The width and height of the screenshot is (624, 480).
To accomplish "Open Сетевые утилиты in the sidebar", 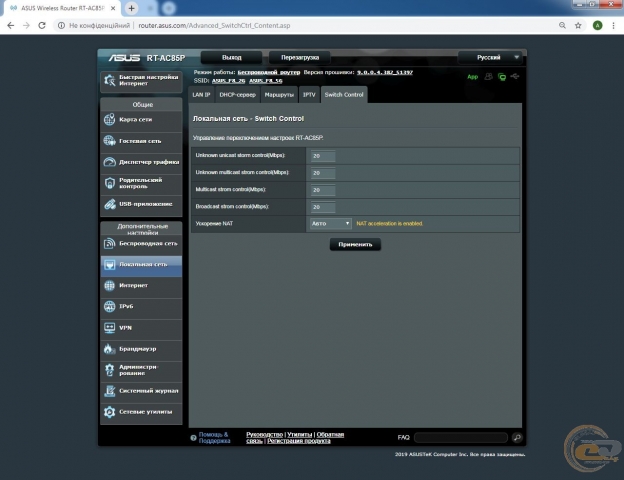I will coord(140,412).
